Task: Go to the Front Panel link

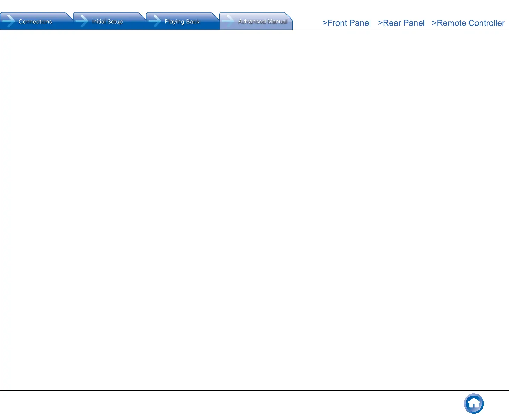Action: click(346, 23)
